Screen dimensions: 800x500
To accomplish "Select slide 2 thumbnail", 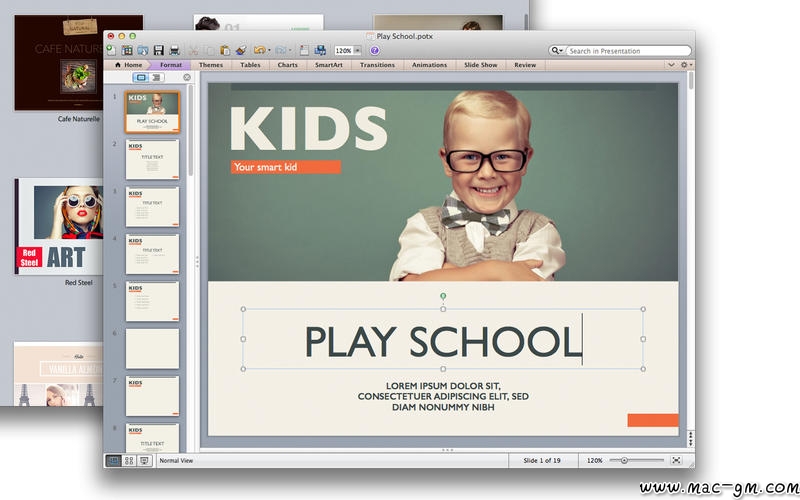I will tap(153, 159).
